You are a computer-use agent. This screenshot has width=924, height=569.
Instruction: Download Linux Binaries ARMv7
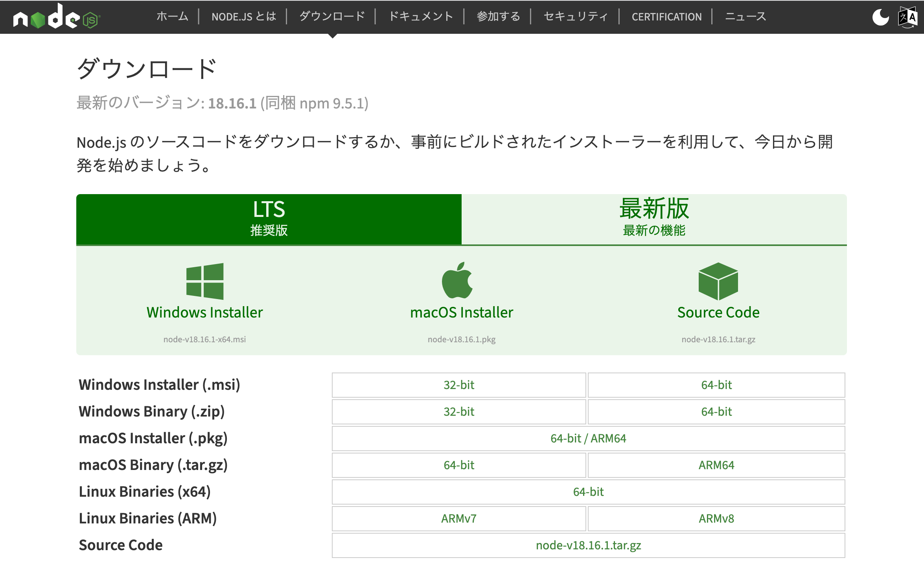click(459, 519)
